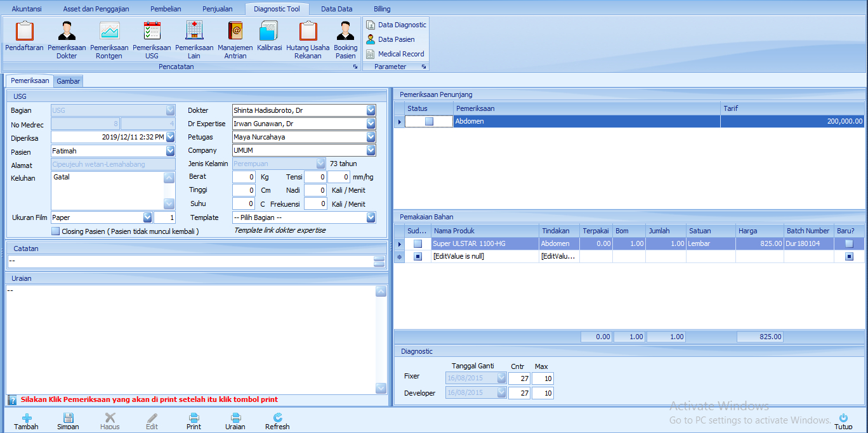Screen dimensions: 868x433
Task: Open the Template Pilih Bagian dropdown
Action: click(371, 217)
